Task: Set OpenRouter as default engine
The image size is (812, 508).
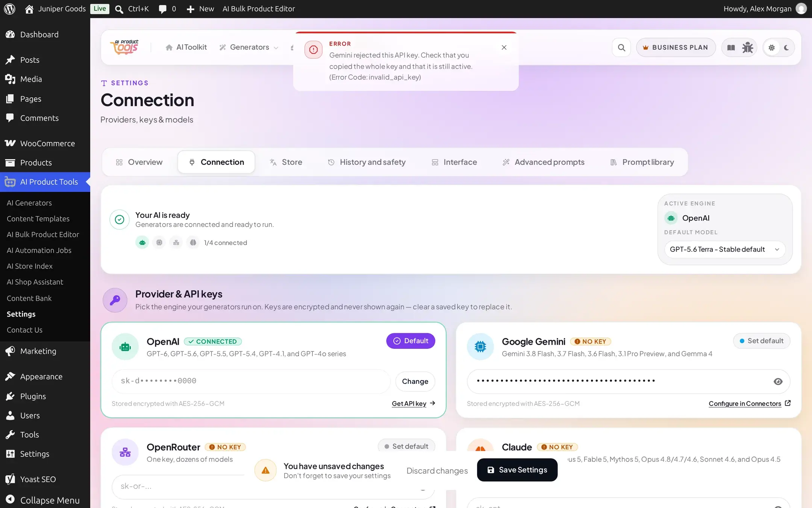Action: tap(406, 446)
